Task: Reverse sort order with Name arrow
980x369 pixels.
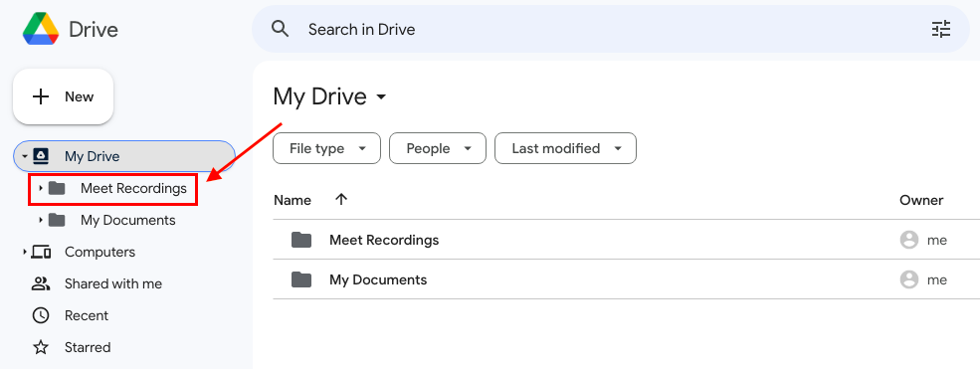Action: [340, 200]
